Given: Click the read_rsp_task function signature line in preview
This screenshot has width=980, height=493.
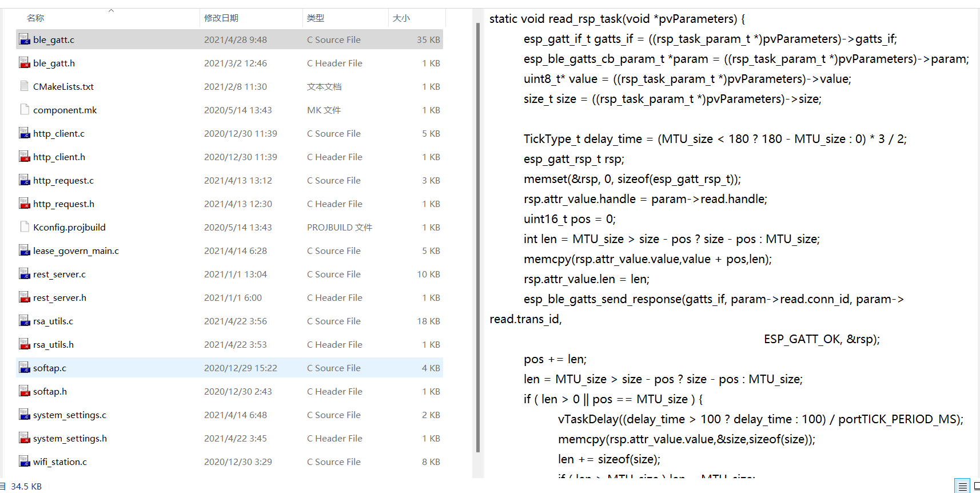Looking at the screenshot, I should 617,19.
